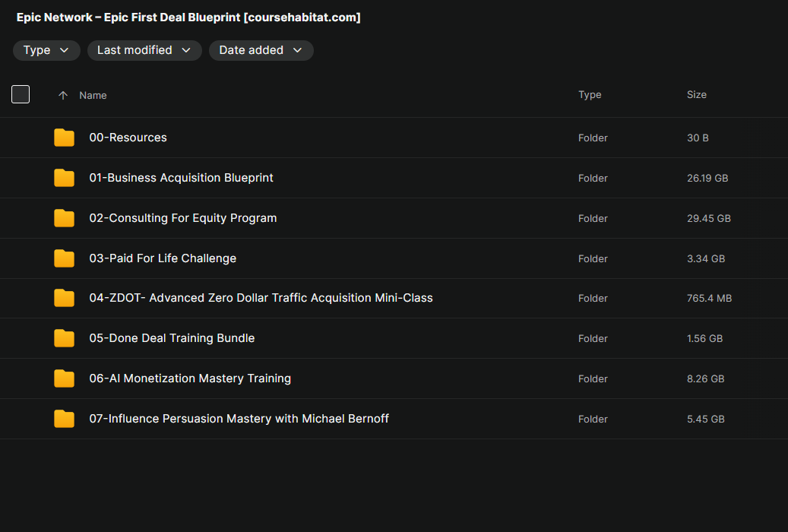
Task: Sort files by the Name column header
Action: click(x=93, y=96)
